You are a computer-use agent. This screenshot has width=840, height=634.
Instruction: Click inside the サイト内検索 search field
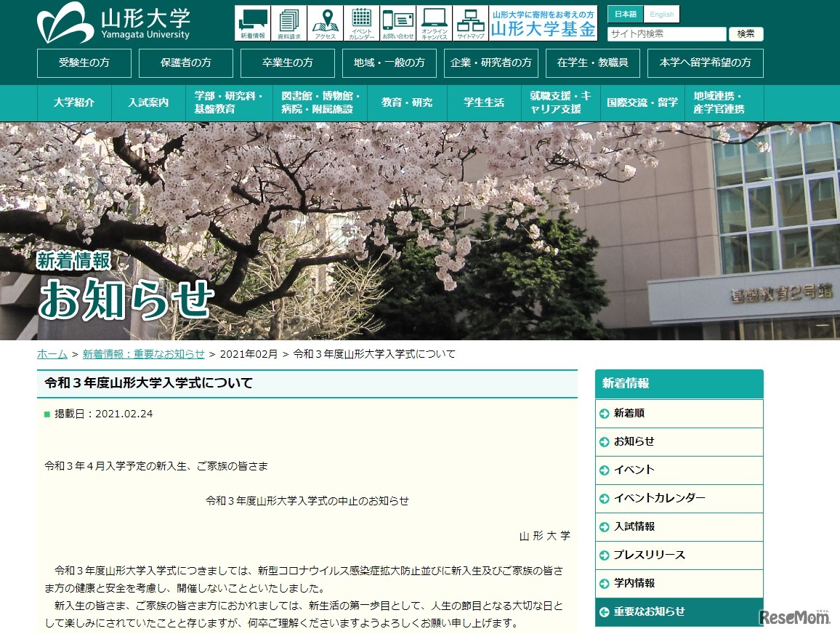click(x=665, y=33)
